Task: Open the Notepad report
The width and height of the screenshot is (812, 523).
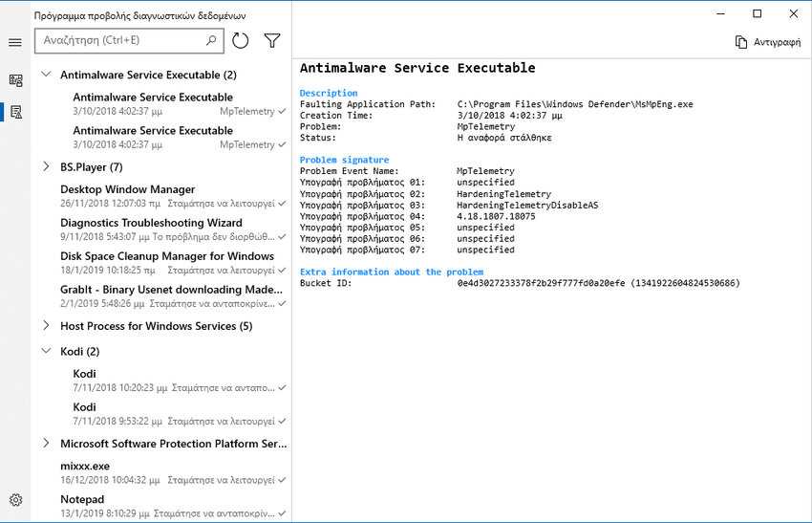Action: 173,506
